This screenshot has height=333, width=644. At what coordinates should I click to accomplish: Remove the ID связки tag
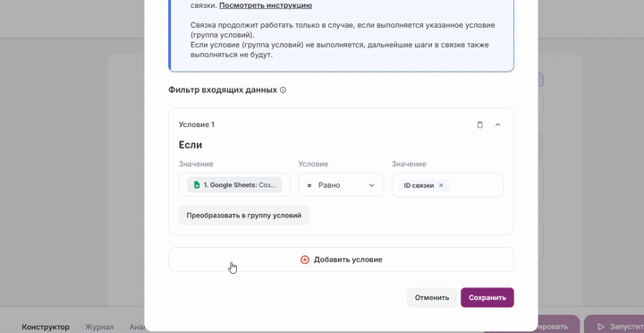(441, 185)
